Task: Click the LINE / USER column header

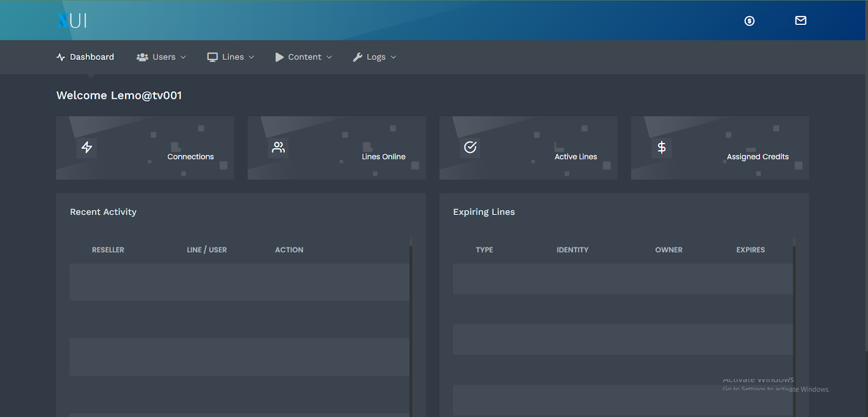Action: tap(207, 250)
